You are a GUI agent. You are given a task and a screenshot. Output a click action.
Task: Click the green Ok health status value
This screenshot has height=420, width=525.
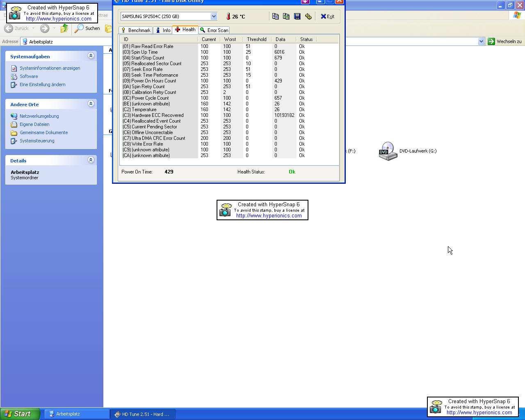(292, 172)
